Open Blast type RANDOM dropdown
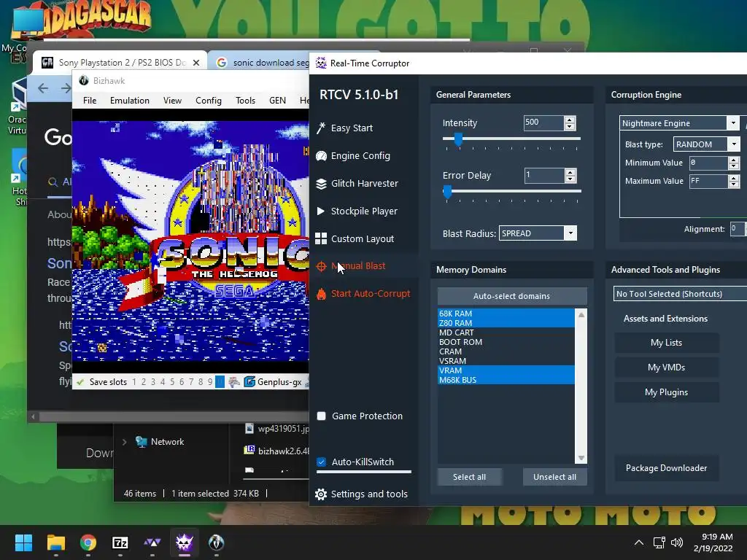Screen dimensions: 747x560 [734, 144]
